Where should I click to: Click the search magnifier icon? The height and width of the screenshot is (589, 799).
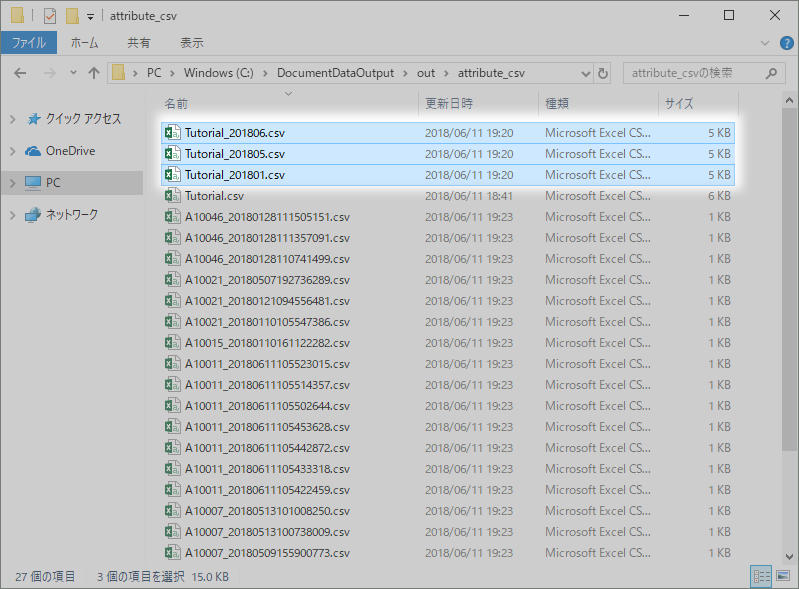(771, 73)
